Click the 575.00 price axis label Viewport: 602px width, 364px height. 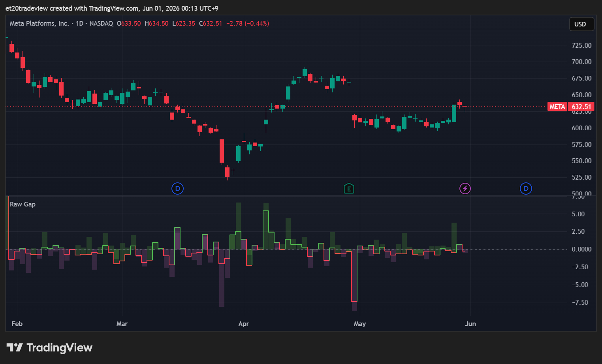pyautogui.click(x=581, y=144)
